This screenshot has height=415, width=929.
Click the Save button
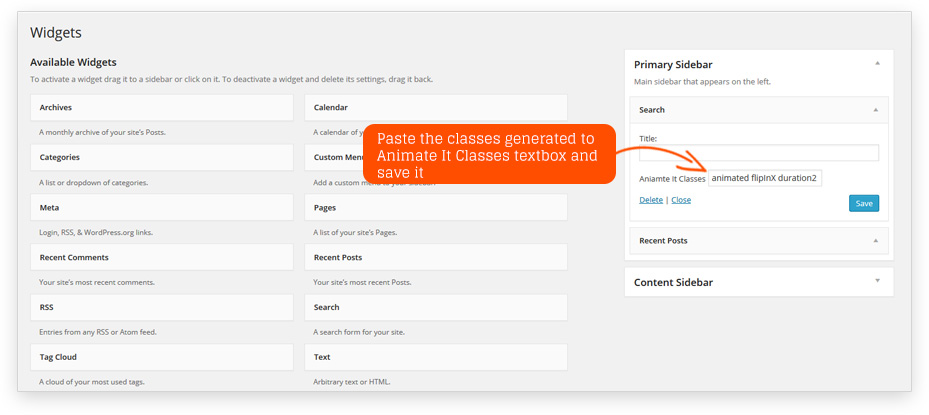(864, 203)
